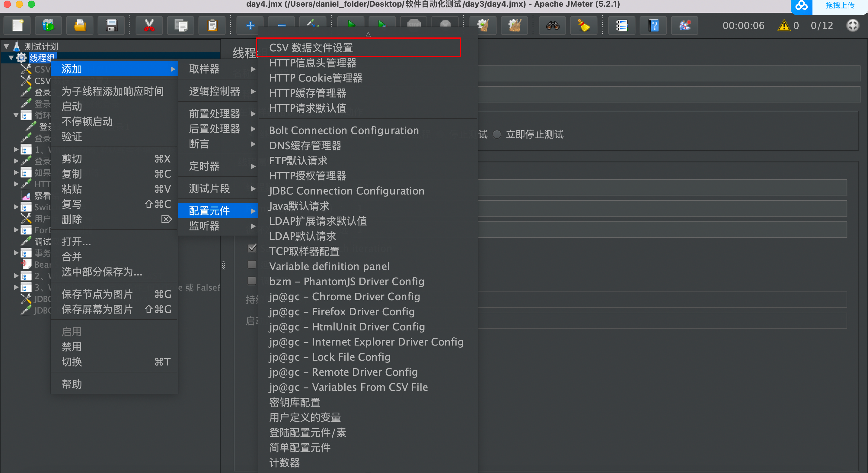Screen dimensions: 868x473
Task: Tick the unchecked box beside Variable definition panel
Action: (252, 264)
